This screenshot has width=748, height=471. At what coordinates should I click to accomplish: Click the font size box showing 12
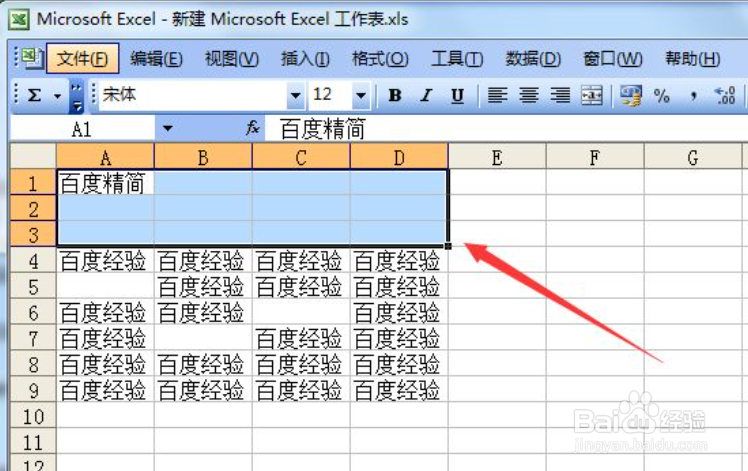pos(331,95)
